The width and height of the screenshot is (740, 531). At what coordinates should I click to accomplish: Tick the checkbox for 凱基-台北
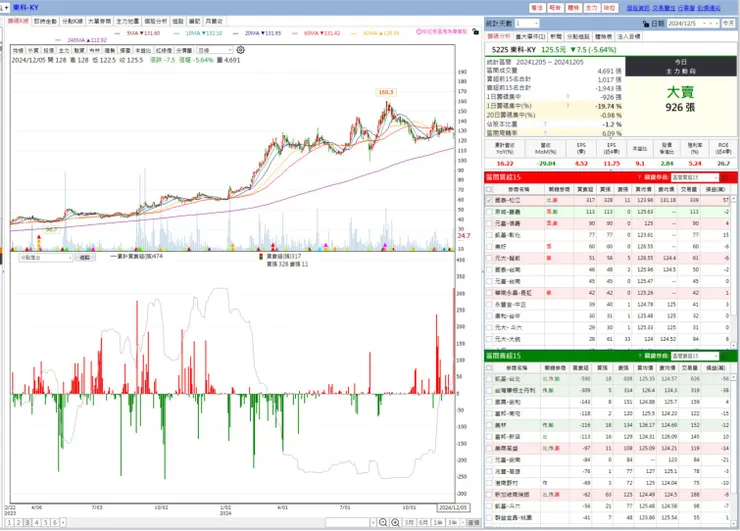pos(489,379)
